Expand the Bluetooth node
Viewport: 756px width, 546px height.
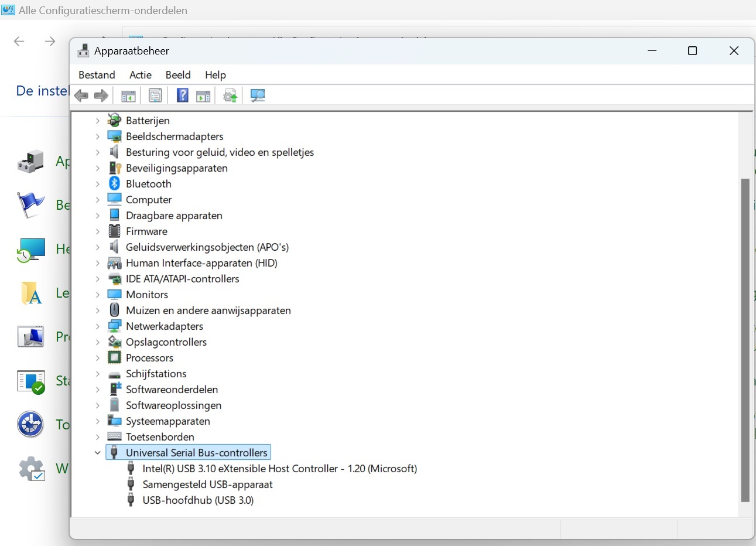[98, 184]
